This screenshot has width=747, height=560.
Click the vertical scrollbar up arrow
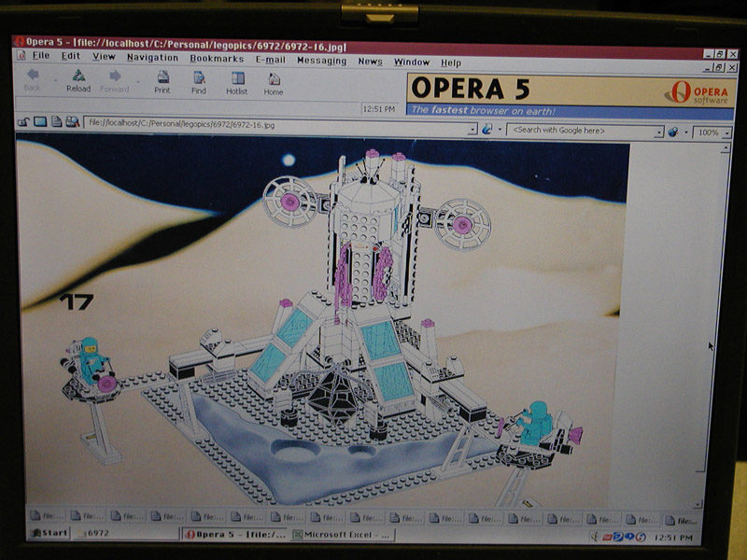tap(726, 149)
